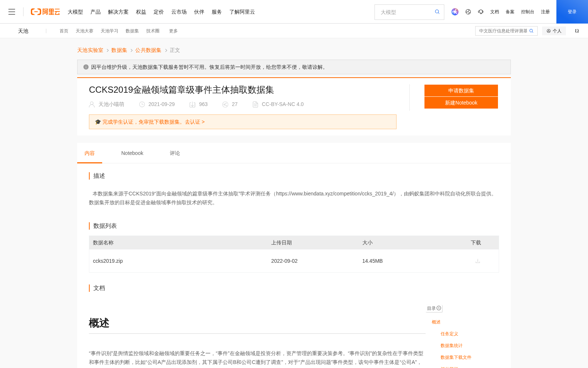588x368 pixels.
Task: Click the author avatar icon near 天池小喵萌
Action: coord(92,105)
